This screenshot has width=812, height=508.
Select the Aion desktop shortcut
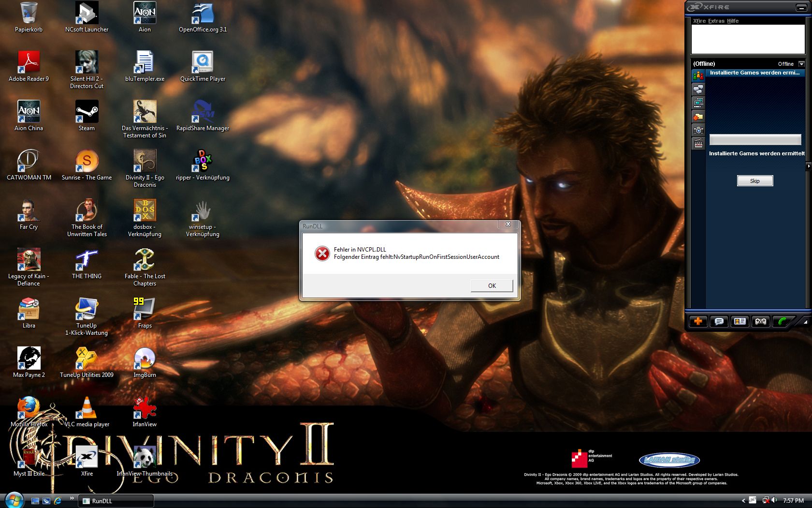click(145, 17)
